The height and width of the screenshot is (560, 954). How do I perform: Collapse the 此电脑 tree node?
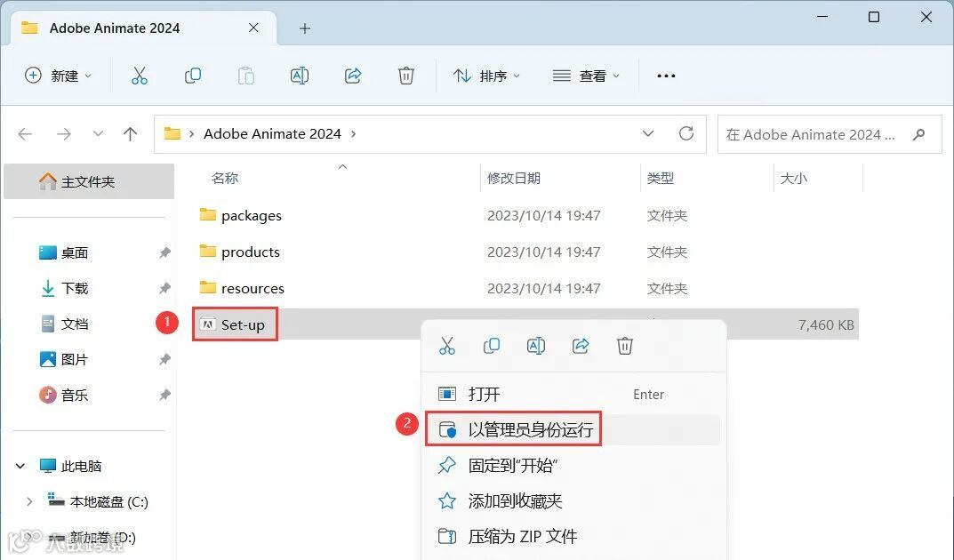point(20,467)
